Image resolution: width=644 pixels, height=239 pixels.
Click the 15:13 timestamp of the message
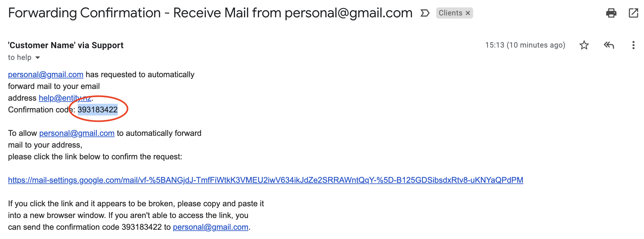click(x=525, y=45)
